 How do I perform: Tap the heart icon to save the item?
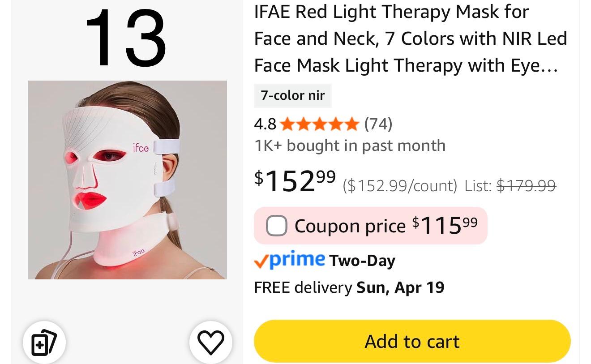point(210,343)
